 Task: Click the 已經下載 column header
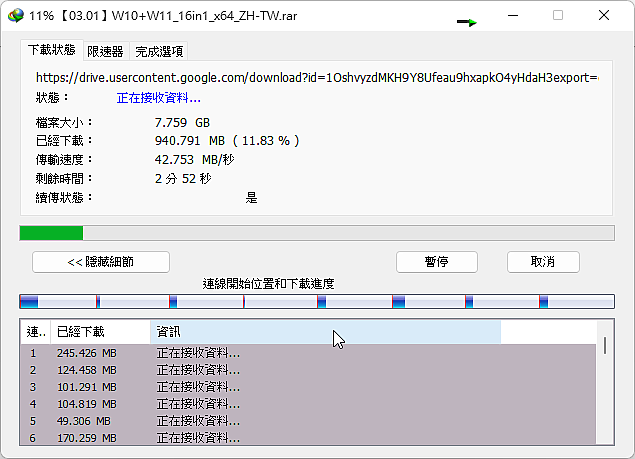click(x=100, y=332)
